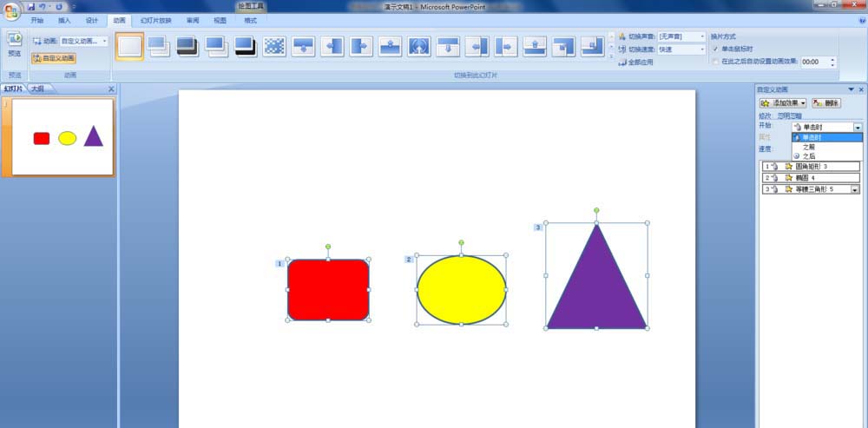Switch to the 审阅 ribbon tab
The height and width of the screenshot is (428, 868).
(193, 21)
